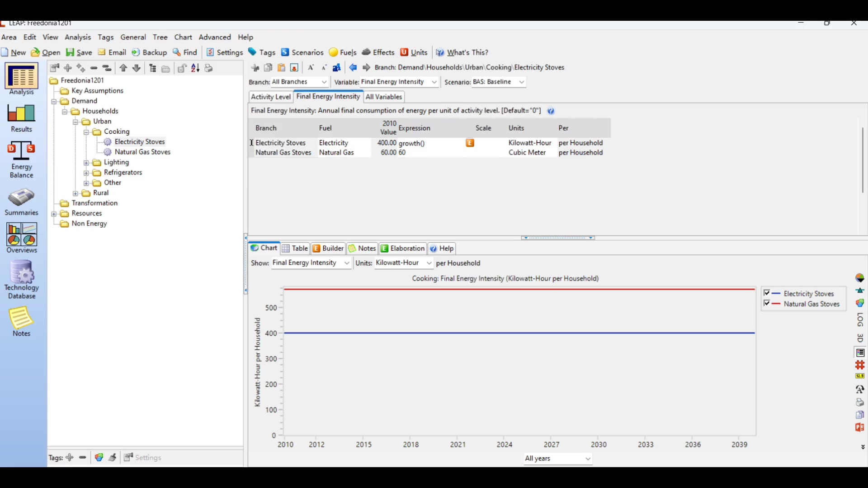
Task: Collapse the Cooking tree folder
Action: coord(86,132)
